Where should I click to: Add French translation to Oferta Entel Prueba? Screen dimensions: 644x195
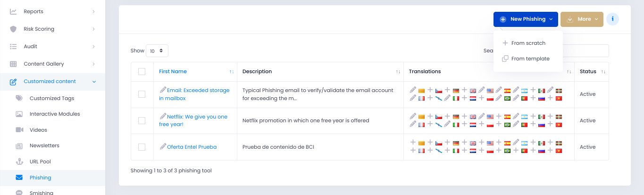(x=413, y=150)
